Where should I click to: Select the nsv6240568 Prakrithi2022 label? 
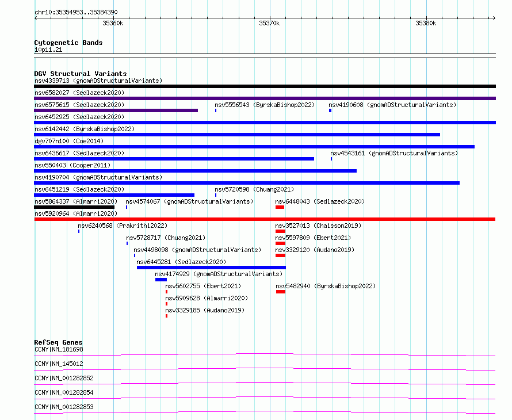(123, 226)
